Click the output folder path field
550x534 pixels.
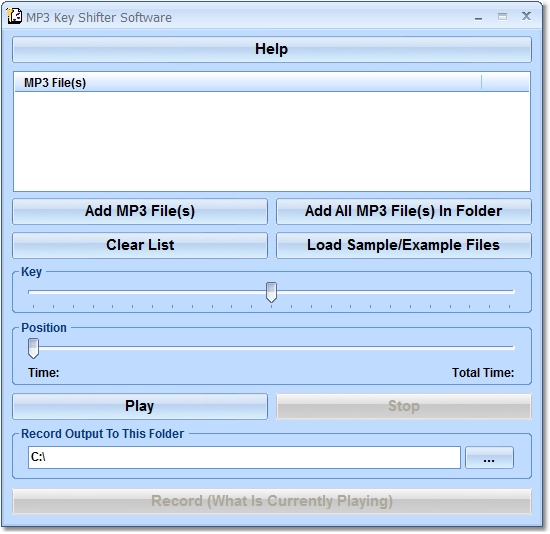(x=244, y=457)
